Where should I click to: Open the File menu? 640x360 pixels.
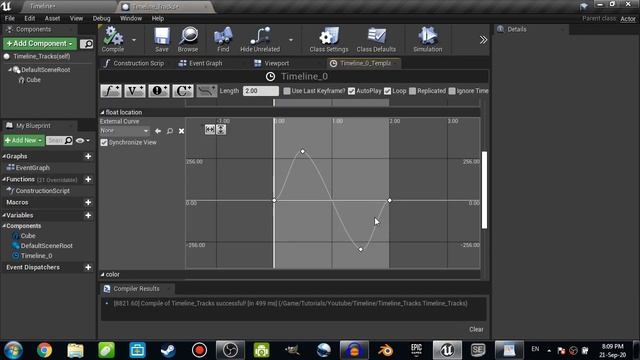point(10,18)
